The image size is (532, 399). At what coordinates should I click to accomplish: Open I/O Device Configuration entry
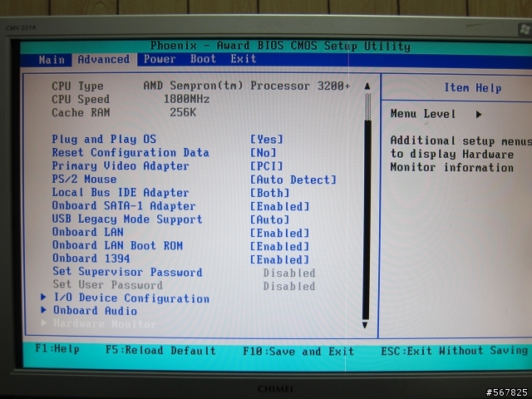[131, 298]
